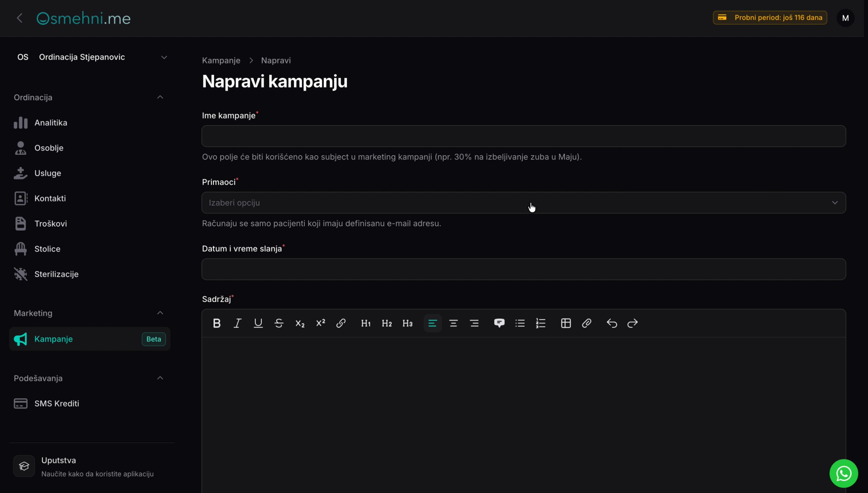Insert blockquote using speech bubble icon
Screen dimensions: 868x493
click(x=499, y=323)
